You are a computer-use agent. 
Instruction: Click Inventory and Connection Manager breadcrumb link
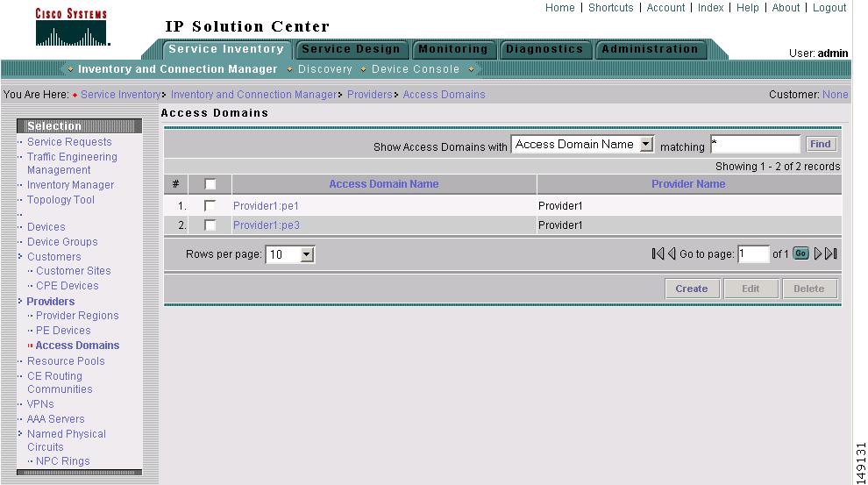253,95
